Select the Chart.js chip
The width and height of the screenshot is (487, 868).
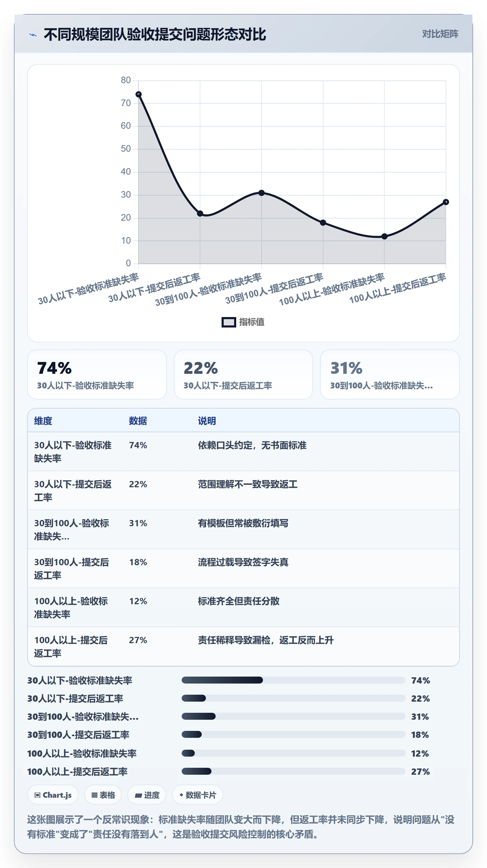coord(53,795)
